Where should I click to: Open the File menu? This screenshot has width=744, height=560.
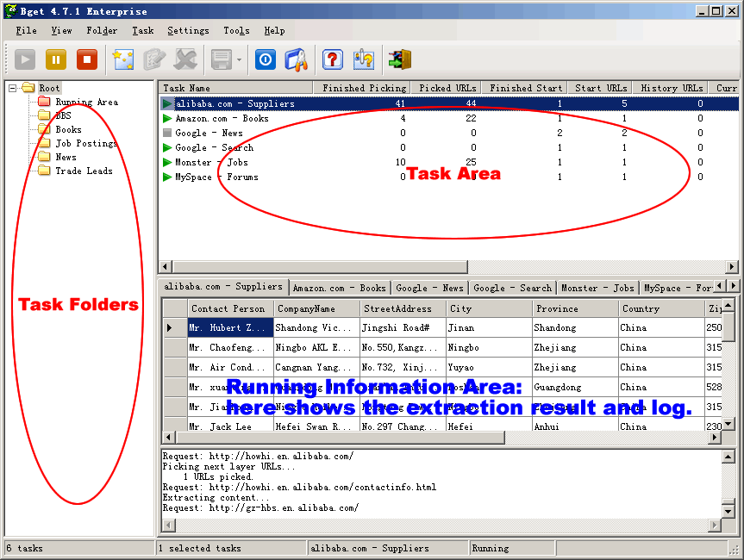(x=26, y=31)
